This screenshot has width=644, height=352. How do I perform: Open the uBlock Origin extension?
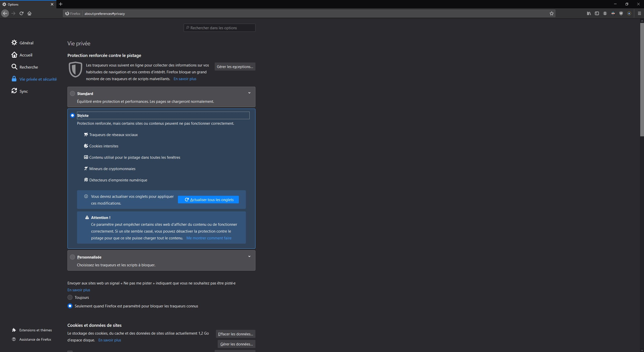coord(621,13)
